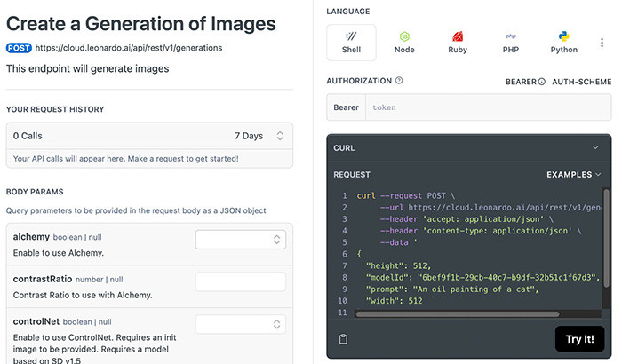
Task: Click the modelId line in code
Action: (x=482, y=278)
